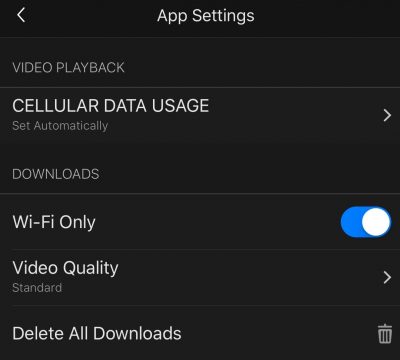
Task: Tap the trash can icon
Action: coord(385,333)
